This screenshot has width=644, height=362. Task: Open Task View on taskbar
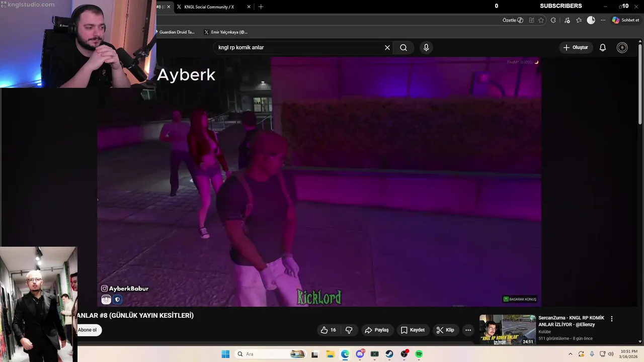(x=315, y=354)
